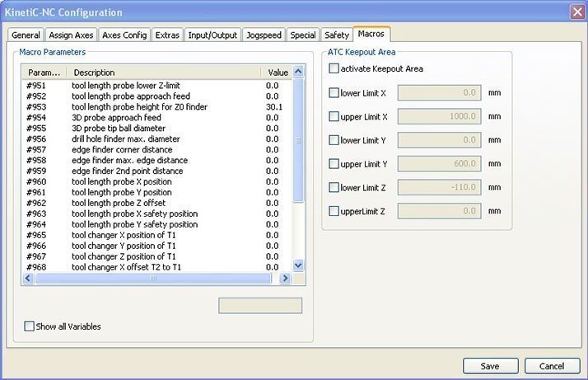Select row #965 tool changer X position of T1
The height and width of the screenshot is (380, 588).
point(156,235)
